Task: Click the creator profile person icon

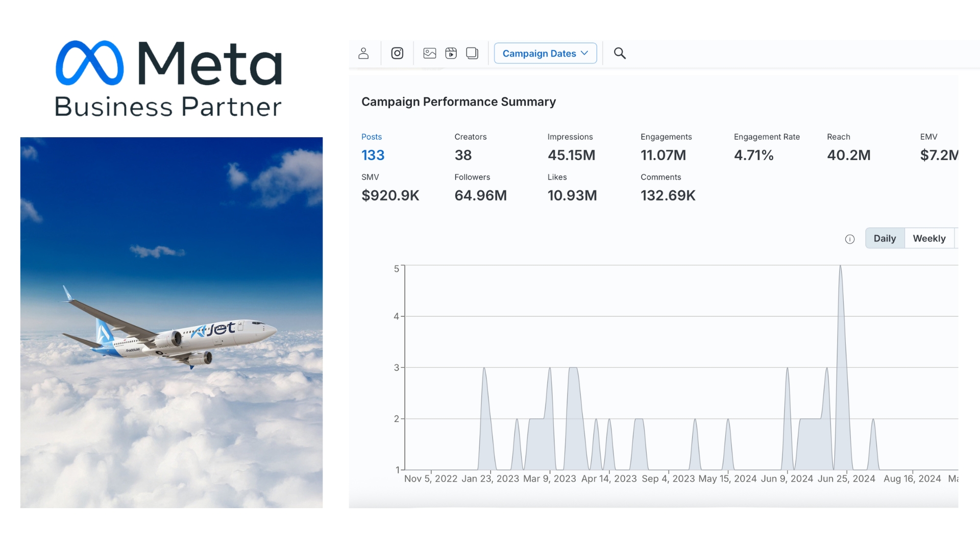Action: 363,53
